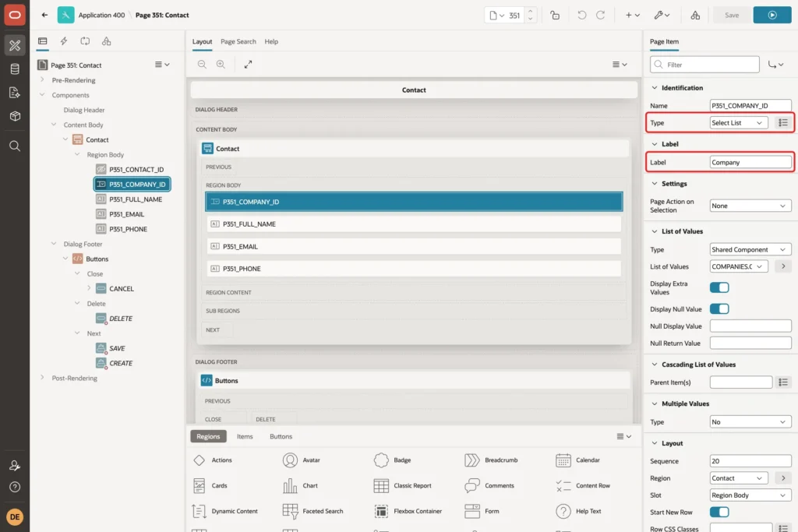
Task: Zoom out the layout view
Action: coord(202,64)
